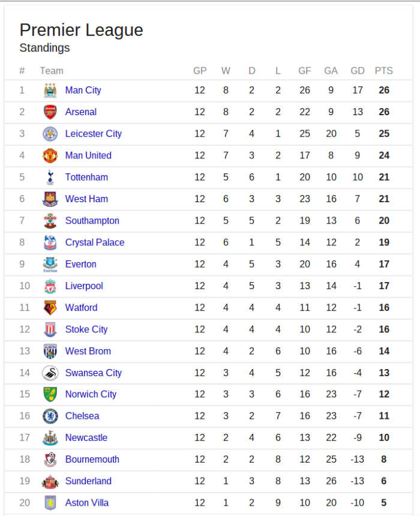Click the Leicester City fox crest icon

click(50, 134)
